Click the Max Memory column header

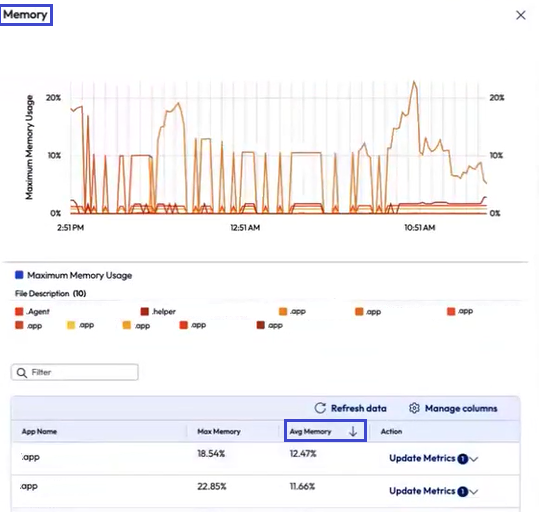click(219, 431)
